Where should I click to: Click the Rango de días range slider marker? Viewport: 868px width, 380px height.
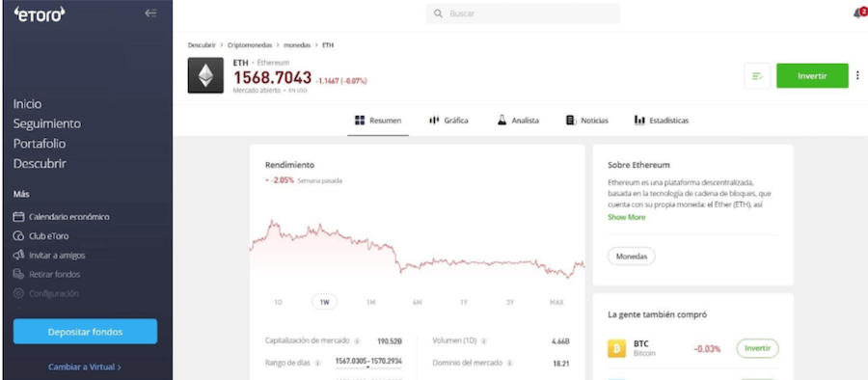coord(368,366)
